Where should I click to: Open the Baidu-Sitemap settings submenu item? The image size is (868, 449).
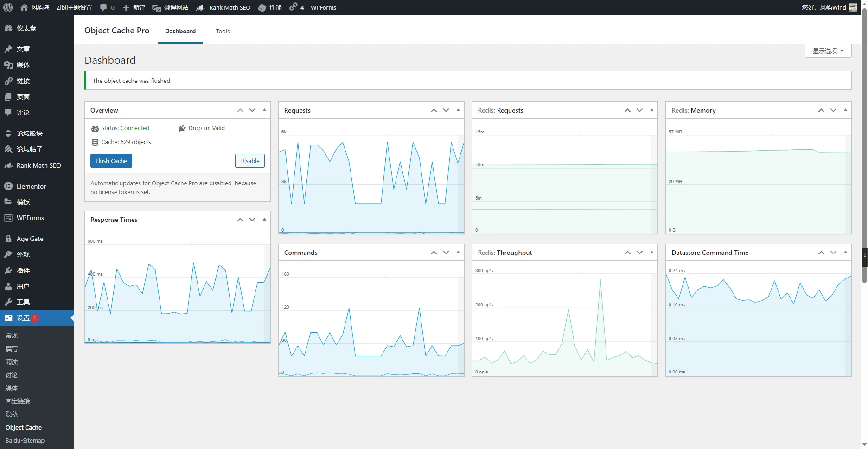click(x=25, y=440)
